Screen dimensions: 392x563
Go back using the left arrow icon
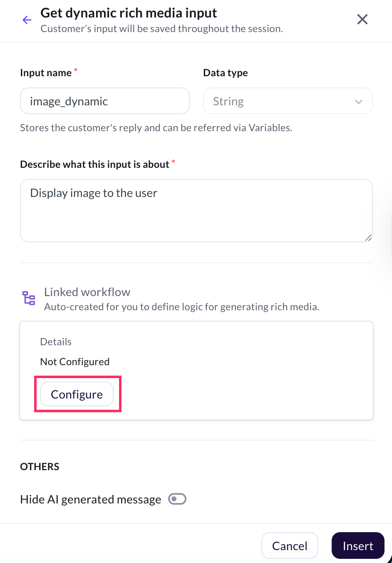click(27, 20)
